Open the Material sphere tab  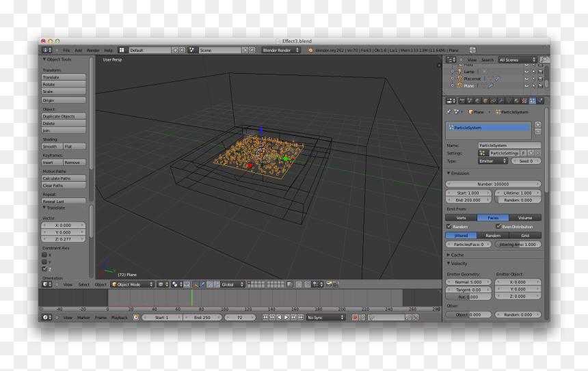point(517,101)
